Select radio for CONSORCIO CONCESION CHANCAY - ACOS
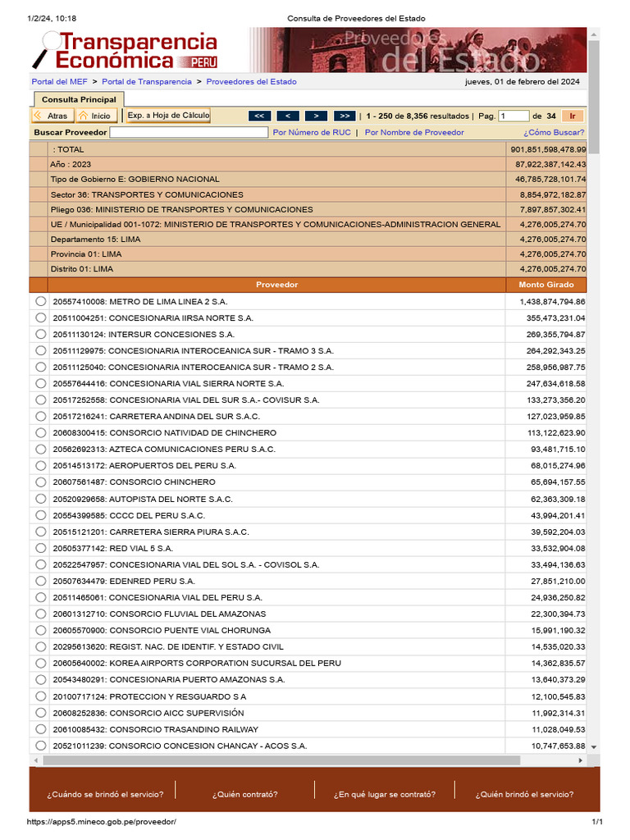This screenshot has height=840, width=630. coord(41,745)
